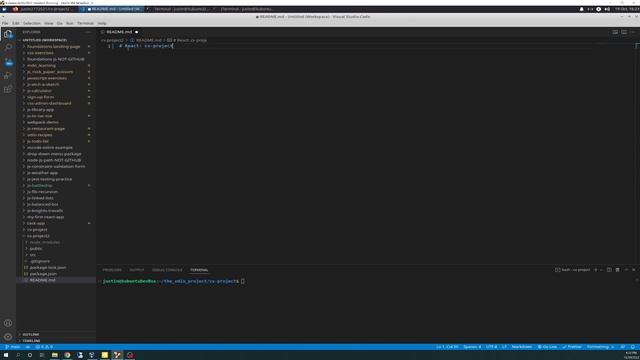Launch terminal dropdown next to plus icon
Image resolution: width=640 pixels, height=360 pixels.
tap(601, 270)
